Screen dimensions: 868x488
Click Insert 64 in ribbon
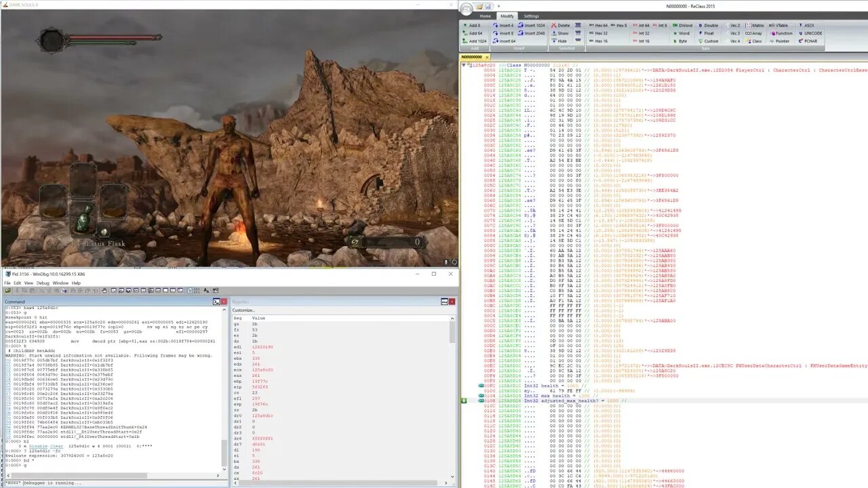504,41
